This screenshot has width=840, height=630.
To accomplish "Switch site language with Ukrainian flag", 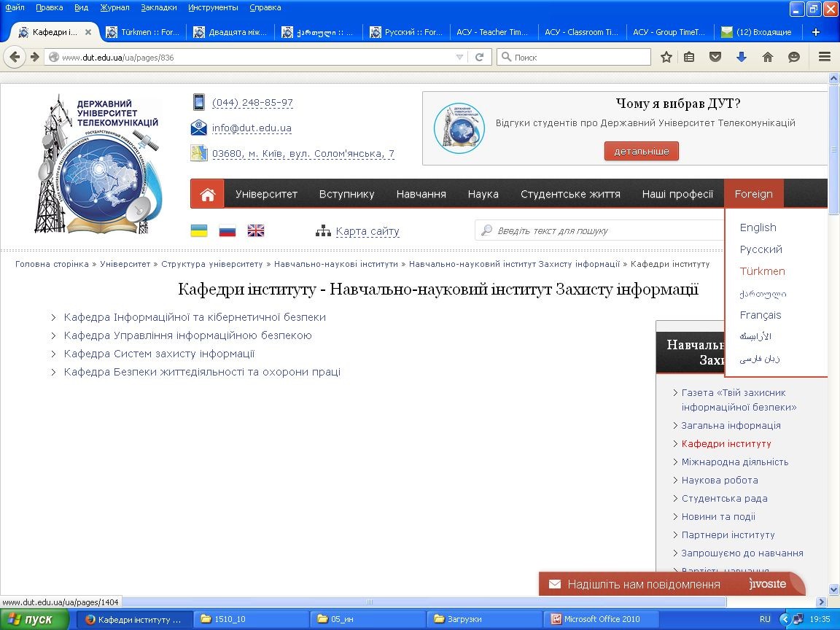I will click(x=199, y=231).
